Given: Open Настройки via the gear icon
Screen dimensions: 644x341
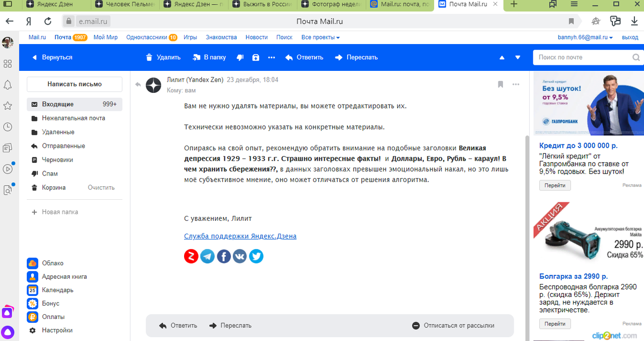Looking at the screenshot, I should (32, 330).
